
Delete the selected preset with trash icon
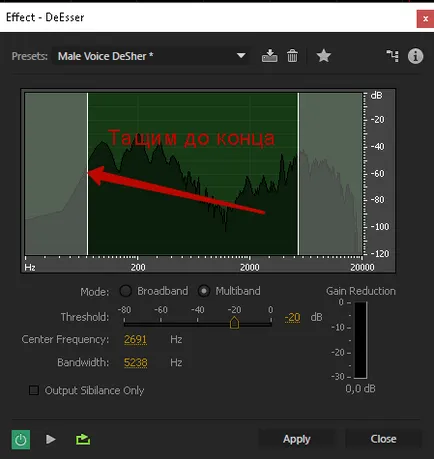[x=292, y=56]
